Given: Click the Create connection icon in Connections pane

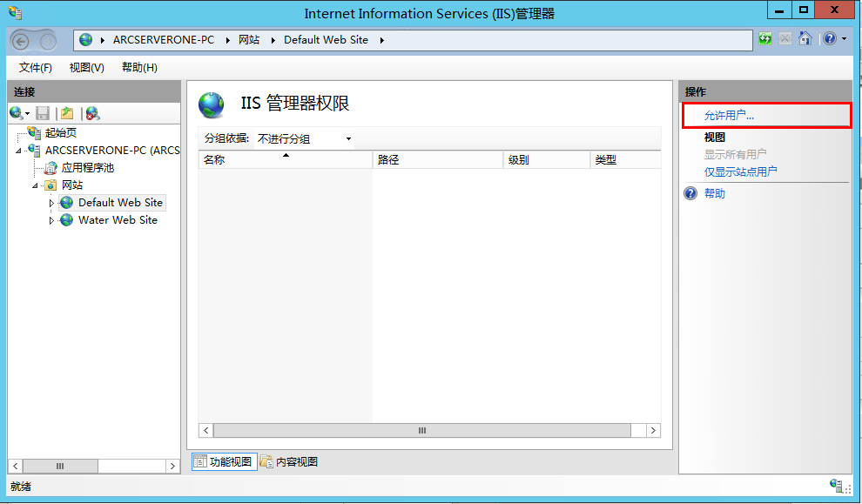Looking at the screenshot, I should [17, 113].
